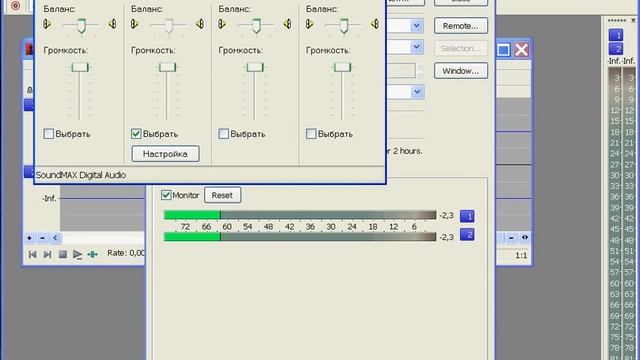Click channel 2 button beside Monitor meter
Screen dimensions: 640x360
467,234
